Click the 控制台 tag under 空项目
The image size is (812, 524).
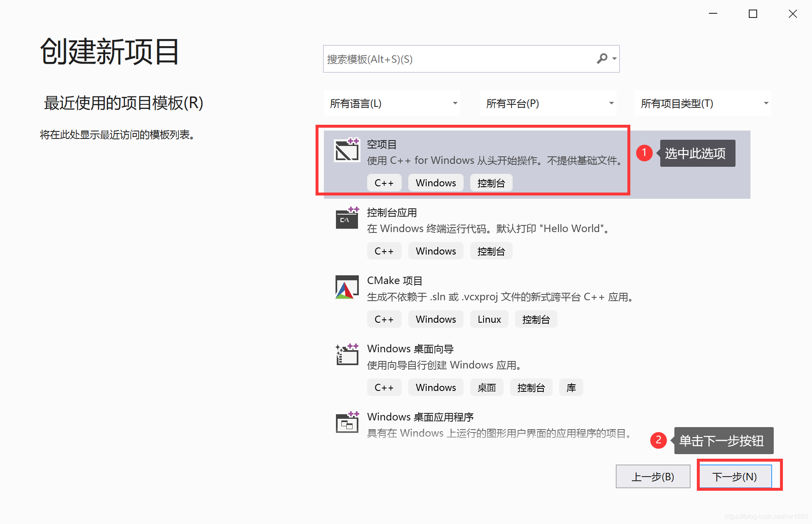coord(491,183)
